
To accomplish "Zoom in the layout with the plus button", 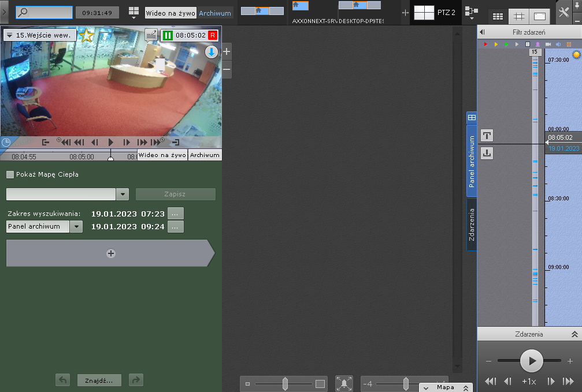I will tap(227, 51).
